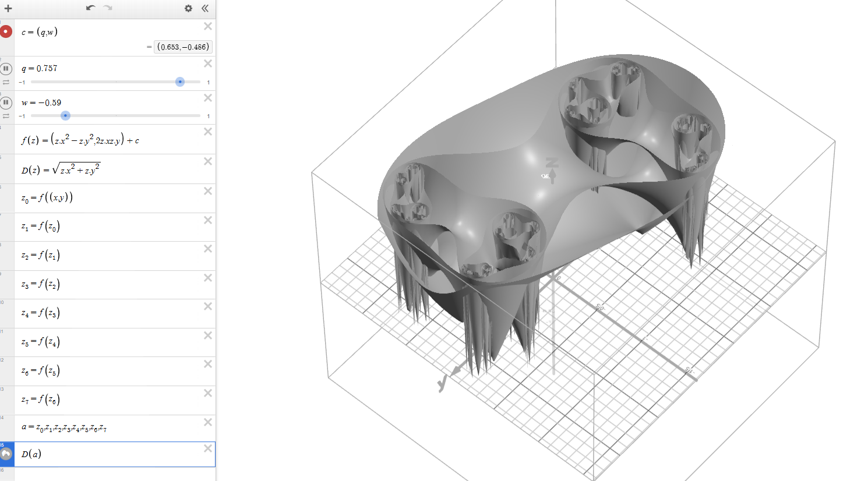Click the red point-style icon beside c=(q,w)
The image size is (868, 481).
coord(6,31)
